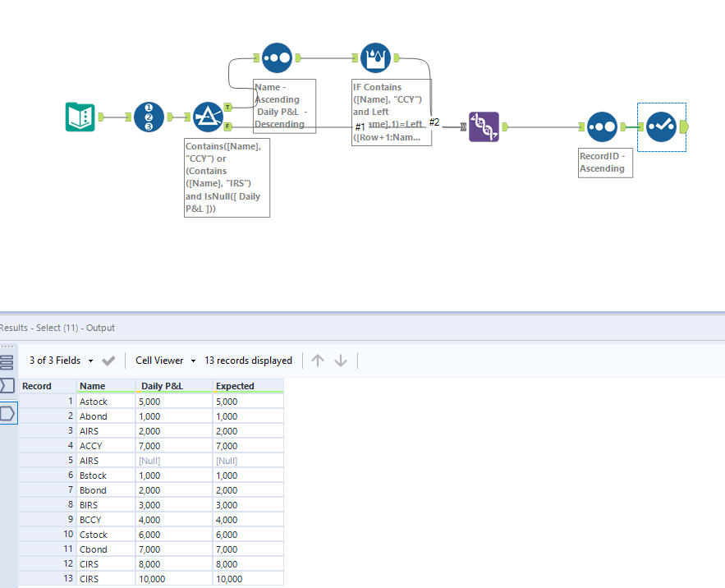Select the Sort tool sorting Name Ascending

[x=277, y=57]
